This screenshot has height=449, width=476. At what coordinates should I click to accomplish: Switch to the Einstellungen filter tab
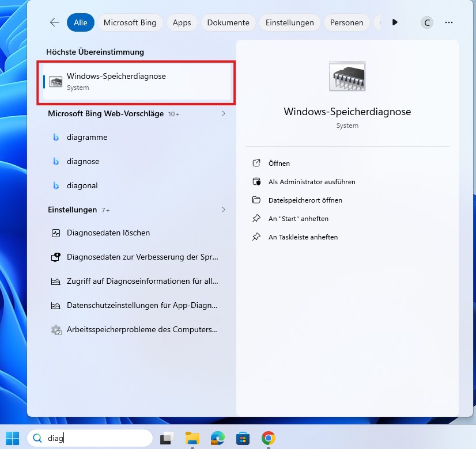[290, 22]
